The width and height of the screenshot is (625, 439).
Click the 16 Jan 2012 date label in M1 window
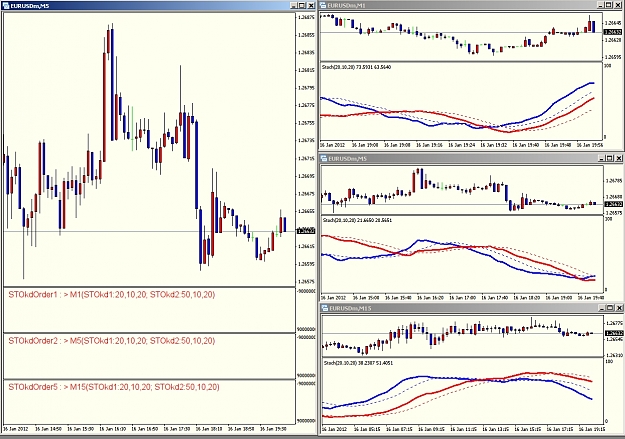click(x=332, y=145)
